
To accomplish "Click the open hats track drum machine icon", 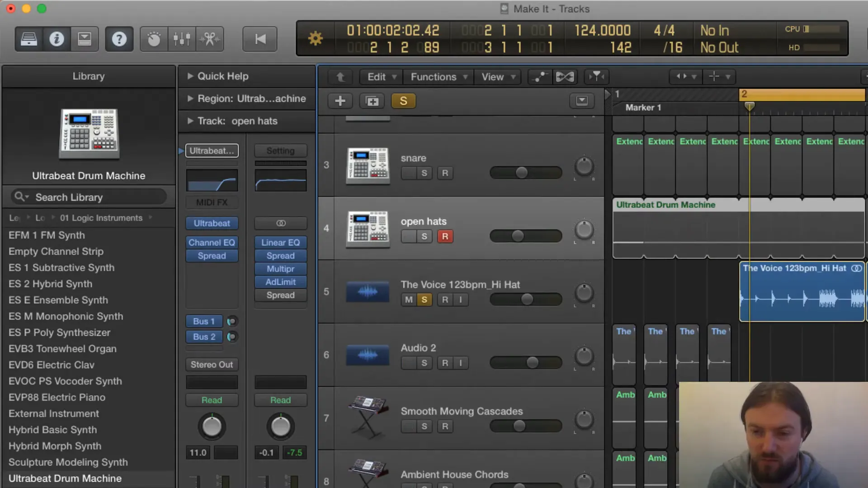I will coord(368,229).
